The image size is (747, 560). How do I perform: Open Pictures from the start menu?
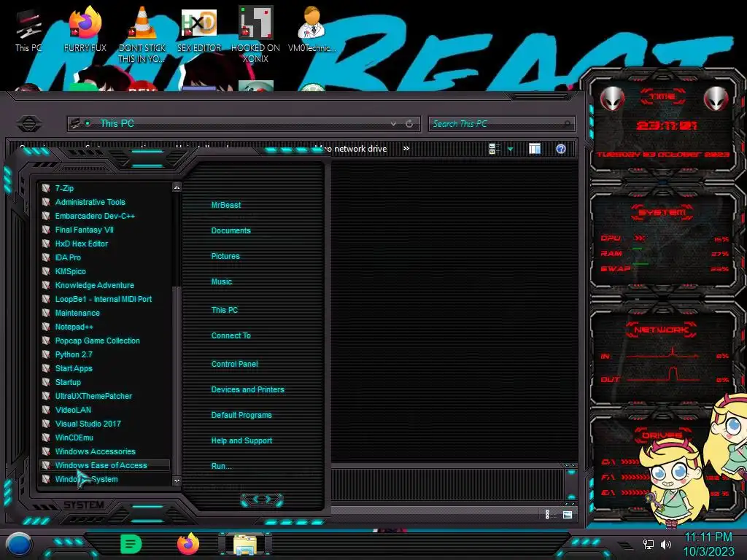225,256
